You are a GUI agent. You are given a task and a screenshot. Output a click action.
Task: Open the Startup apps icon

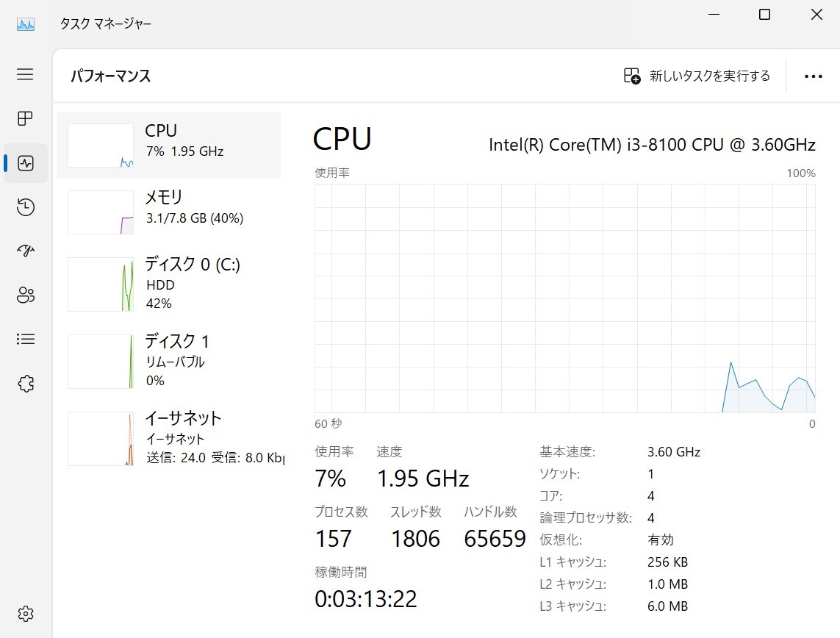26,251
